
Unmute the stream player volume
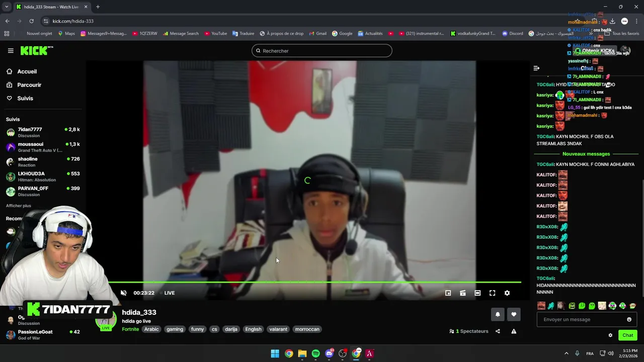click(124, 293)
